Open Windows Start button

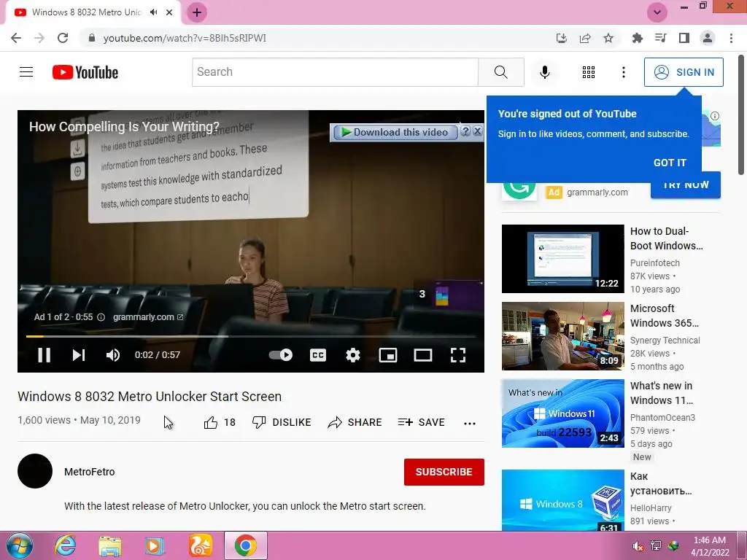coord(19,545)
